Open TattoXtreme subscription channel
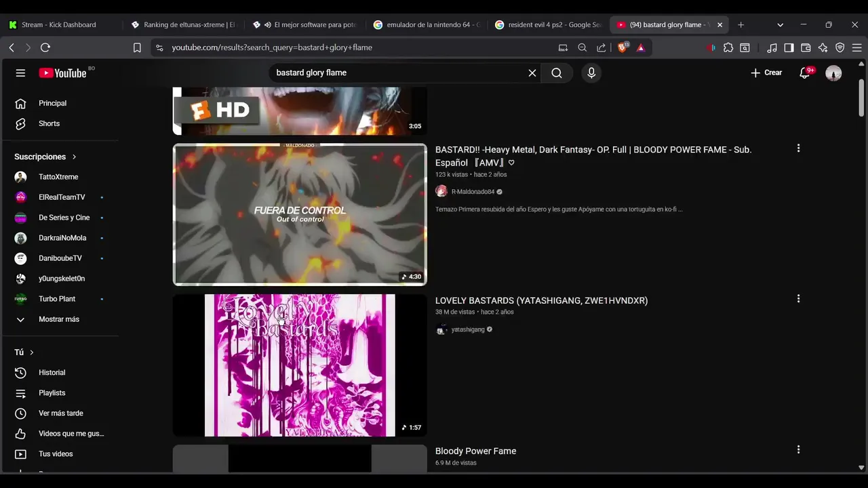This screenshot has width=868, height=488. (60, 177)
